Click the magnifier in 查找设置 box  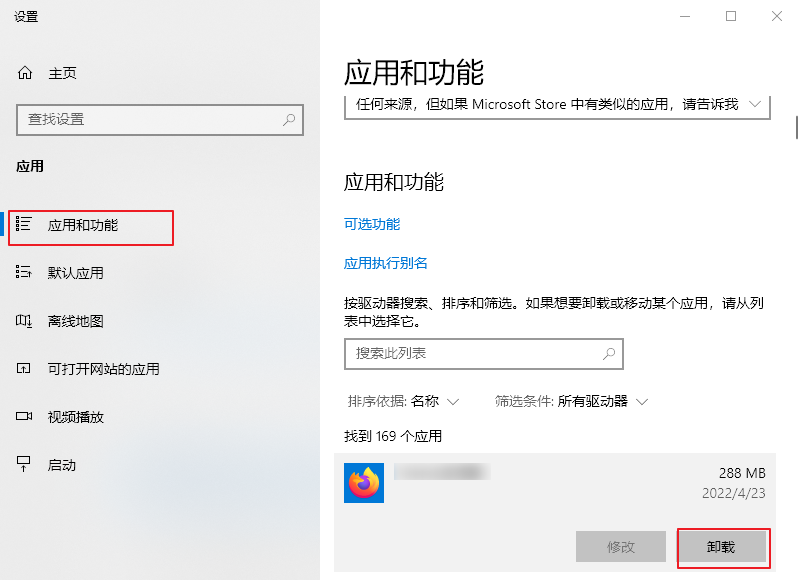289,120
